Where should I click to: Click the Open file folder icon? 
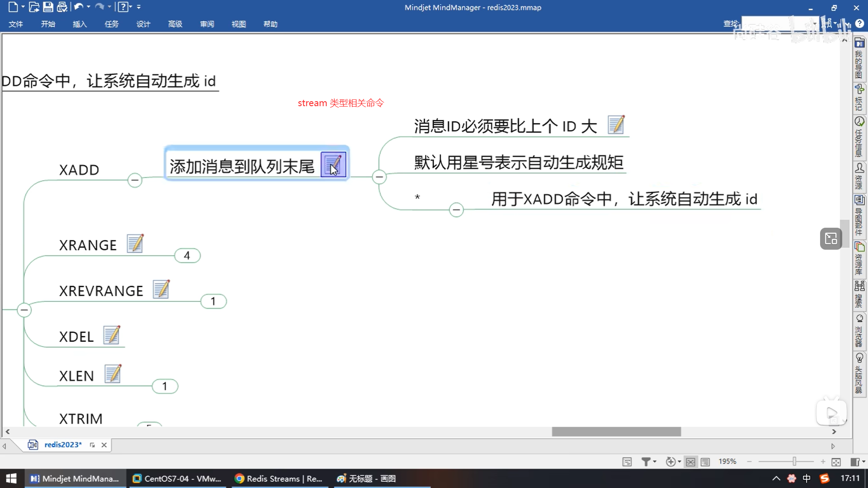(34, 7)
